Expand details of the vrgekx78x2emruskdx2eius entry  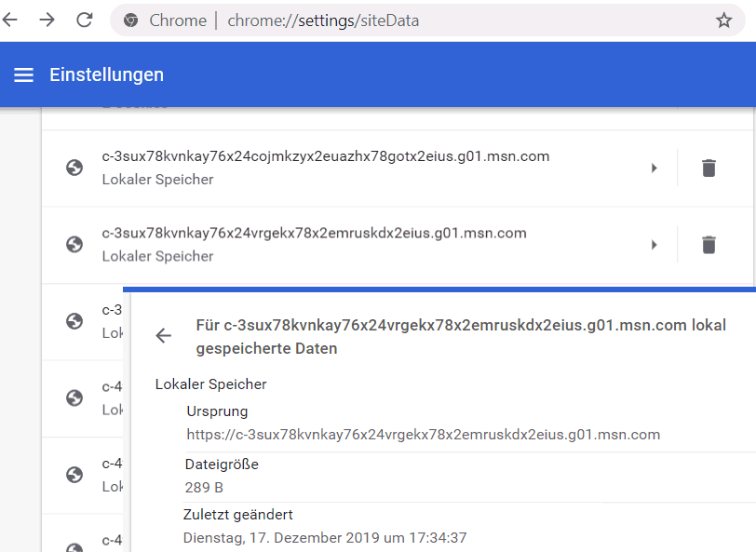[x=654, y=245]
